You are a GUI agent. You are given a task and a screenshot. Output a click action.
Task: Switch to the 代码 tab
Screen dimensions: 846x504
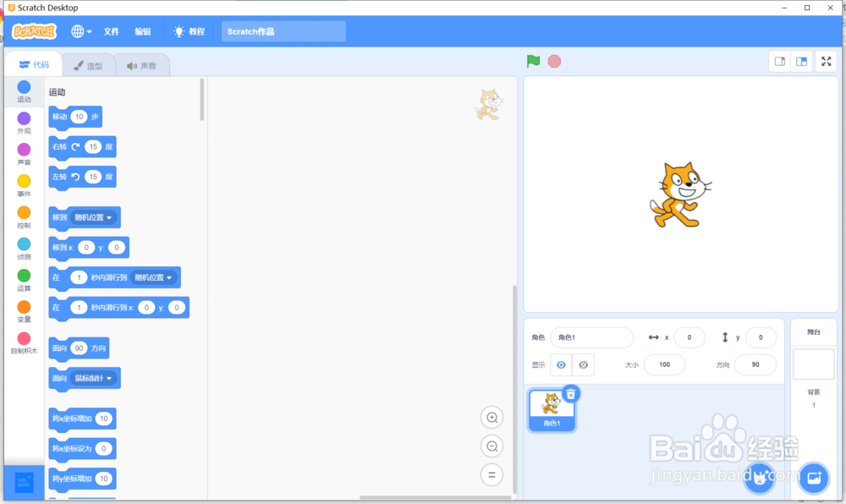coord(34,64)
